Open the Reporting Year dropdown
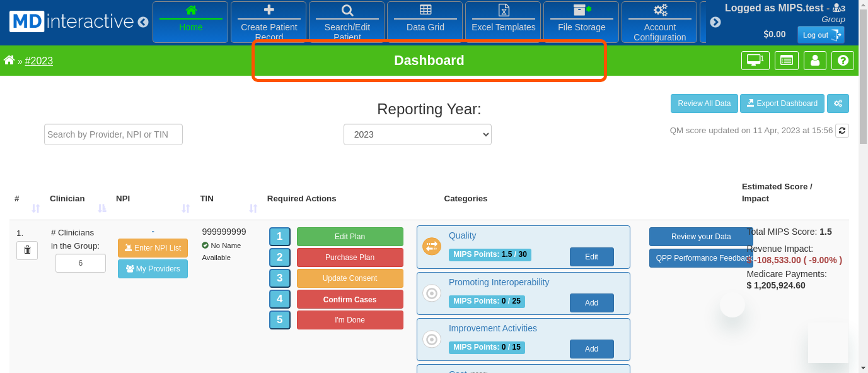This screenshot has width=868, height=373. [x=417, y=134]
